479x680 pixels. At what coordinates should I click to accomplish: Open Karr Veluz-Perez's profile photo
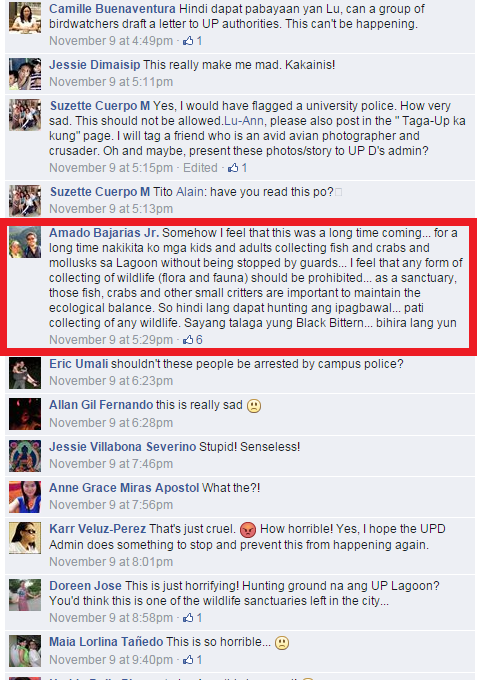25,538
